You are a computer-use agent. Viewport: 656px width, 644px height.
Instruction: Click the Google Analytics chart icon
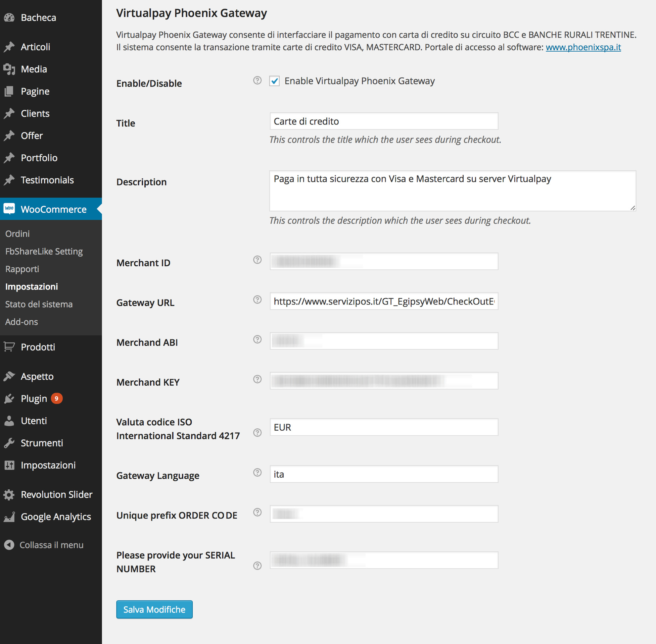tap(9, 517)
